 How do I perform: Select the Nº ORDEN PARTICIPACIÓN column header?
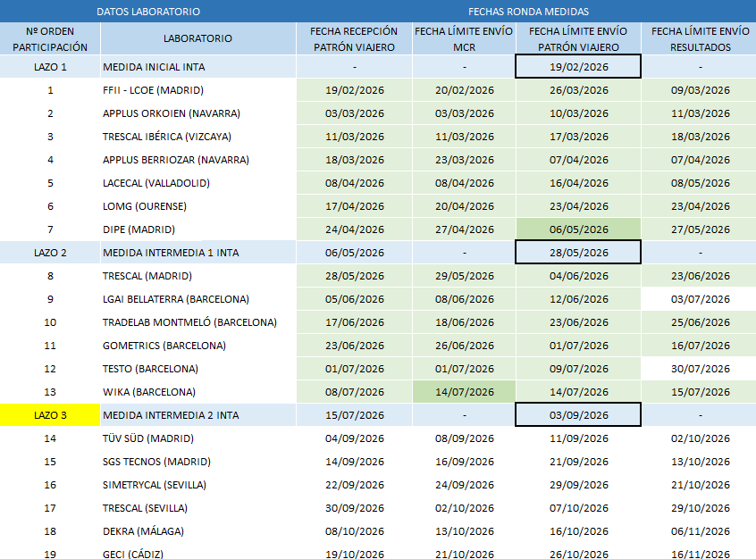click(50, 39)
